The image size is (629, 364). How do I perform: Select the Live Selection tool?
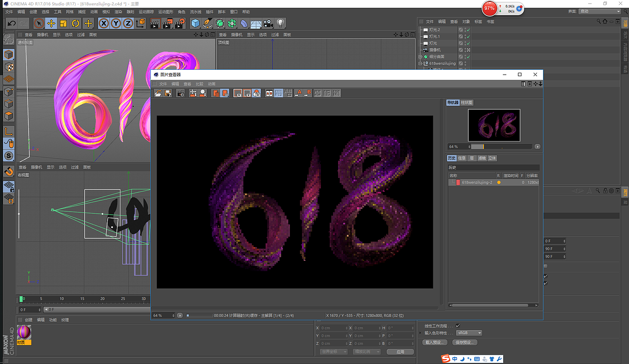(39, 23)
